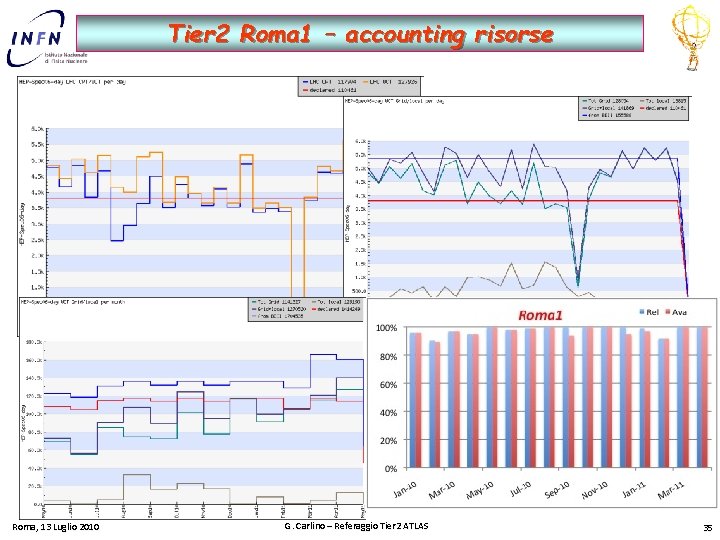Click the top-left CPT/WCT per day chart legend
The height and width of the screenshot is (540, 720).
click(358, 86)
